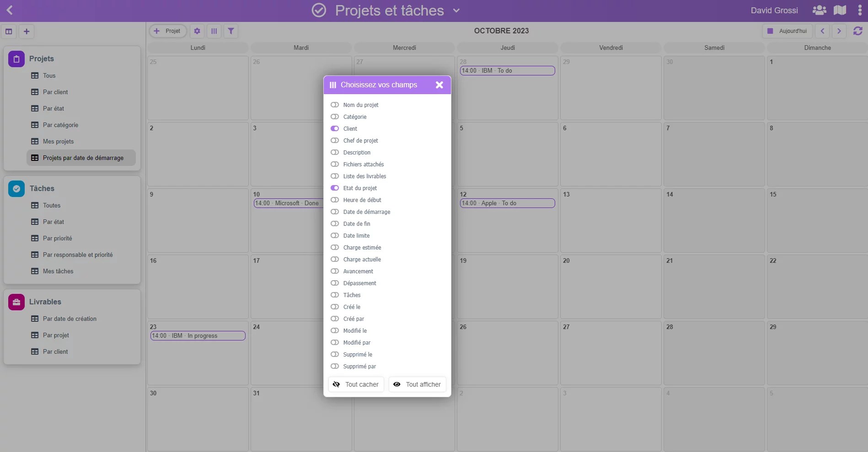Click the refresh calendar icon

pyautogui.click(x=857, y=31)
